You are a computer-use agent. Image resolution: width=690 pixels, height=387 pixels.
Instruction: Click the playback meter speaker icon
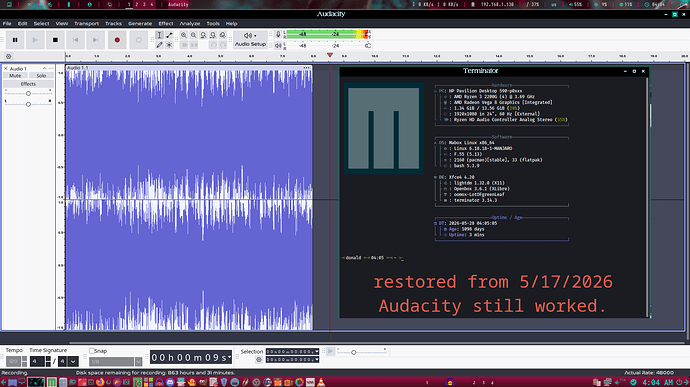point(278,45)
